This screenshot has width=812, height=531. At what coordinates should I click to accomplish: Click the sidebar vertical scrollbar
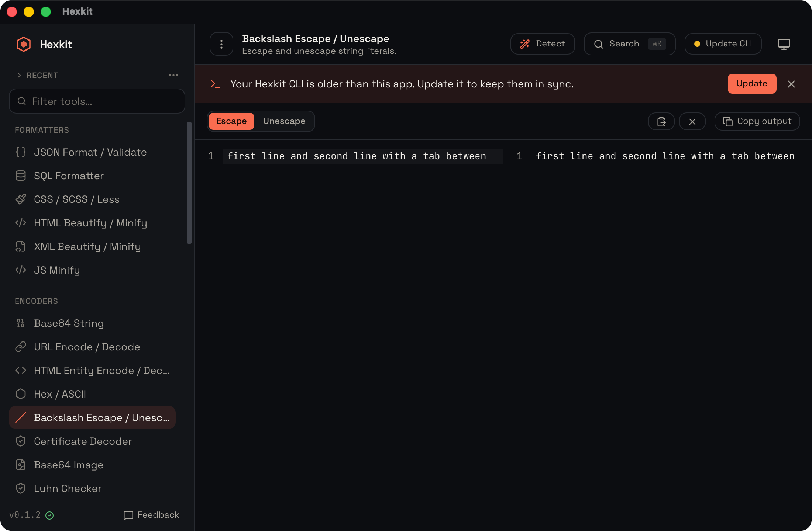click(x=189, y=183)
